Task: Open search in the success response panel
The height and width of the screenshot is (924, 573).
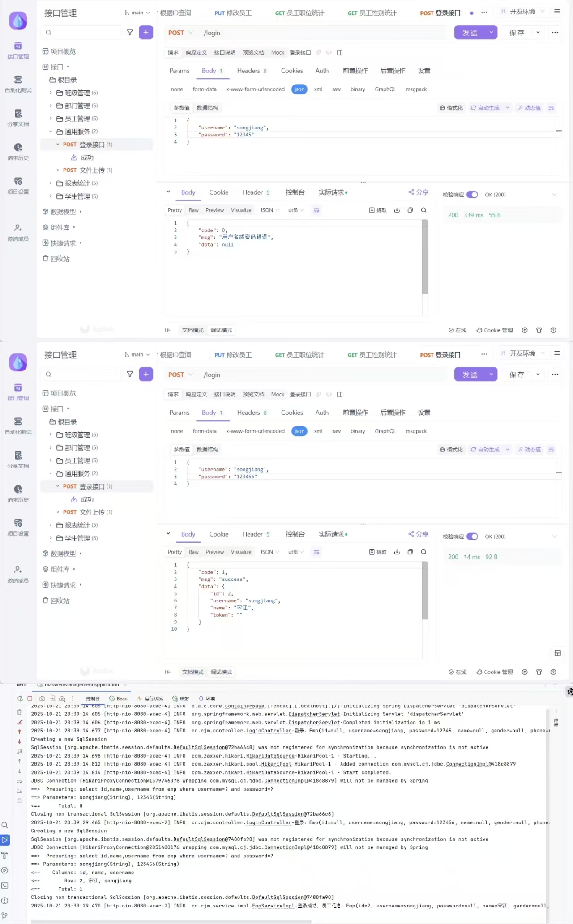Action: 423,552
